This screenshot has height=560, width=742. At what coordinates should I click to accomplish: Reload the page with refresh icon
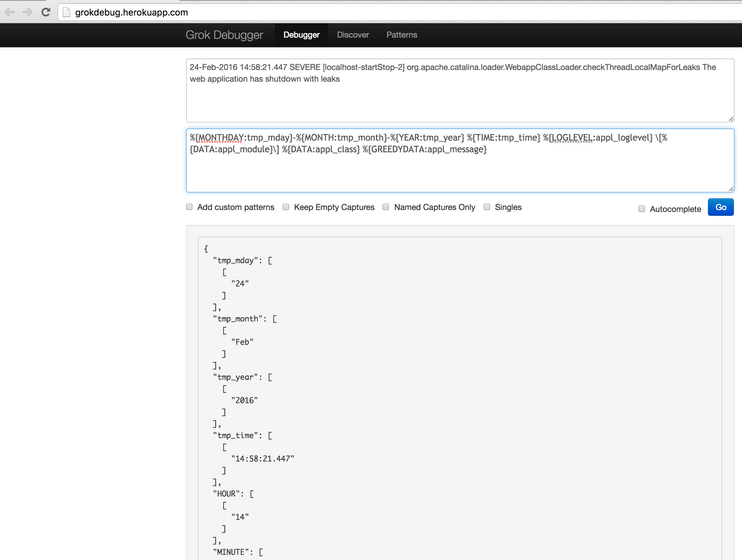pos(46,12)
